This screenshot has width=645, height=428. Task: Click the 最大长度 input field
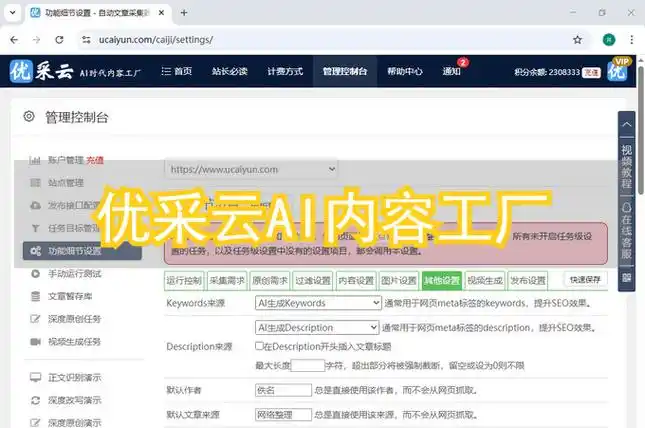(x=308, y=365)
